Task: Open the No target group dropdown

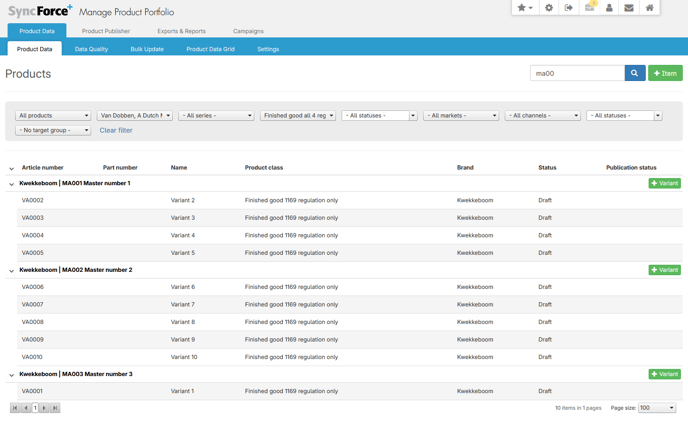Action: click(53, 130)
